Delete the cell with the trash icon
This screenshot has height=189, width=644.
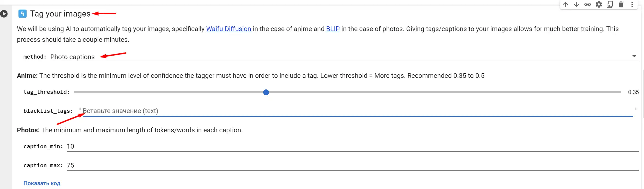pyautogui.click(x=621, y=4)
